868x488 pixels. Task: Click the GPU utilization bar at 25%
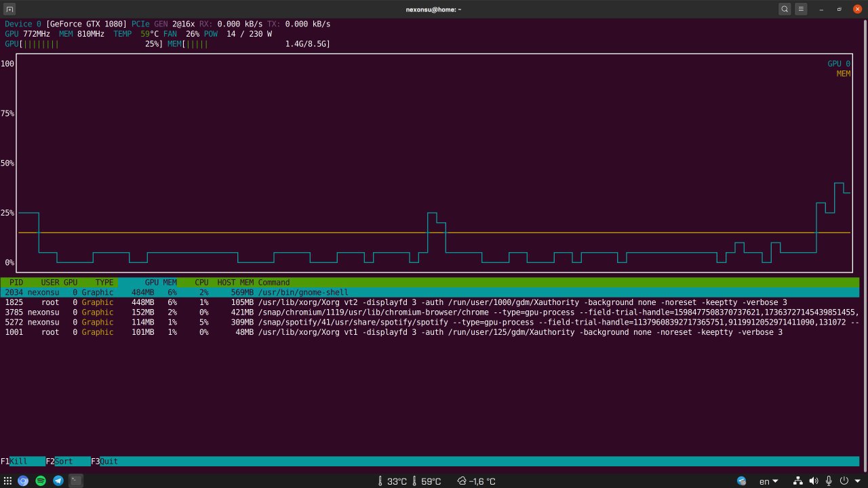(83, 44)
